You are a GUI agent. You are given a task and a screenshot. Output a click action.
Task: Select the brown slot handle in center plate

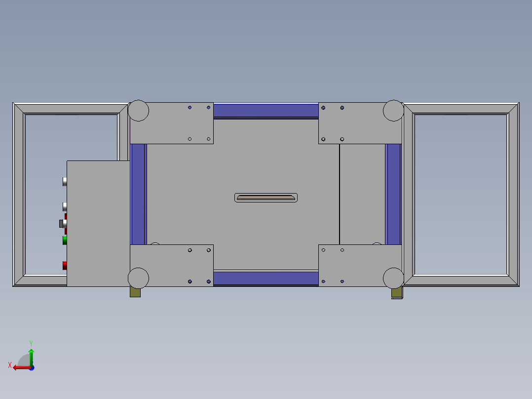(x=266, y=198)
